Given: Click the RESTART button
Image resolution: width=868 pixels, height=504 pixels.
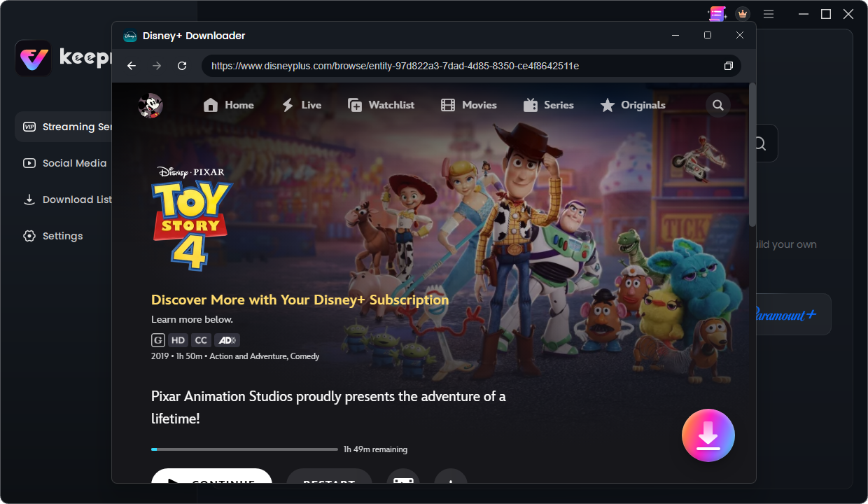Looking at the screenshot, I should pos(329,476).
